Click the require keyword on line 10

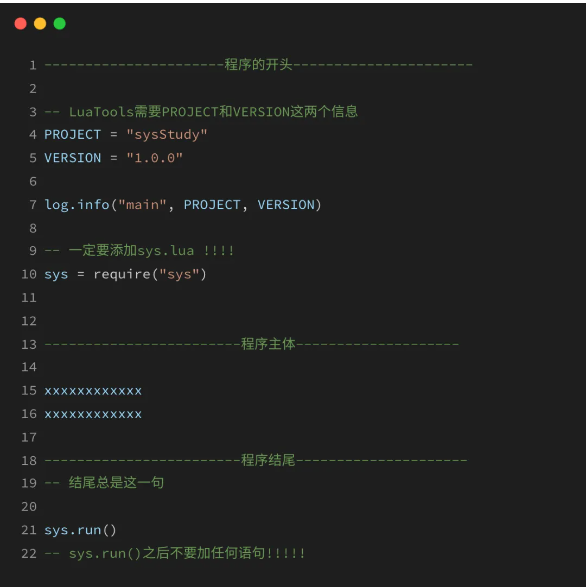[122, 274]
